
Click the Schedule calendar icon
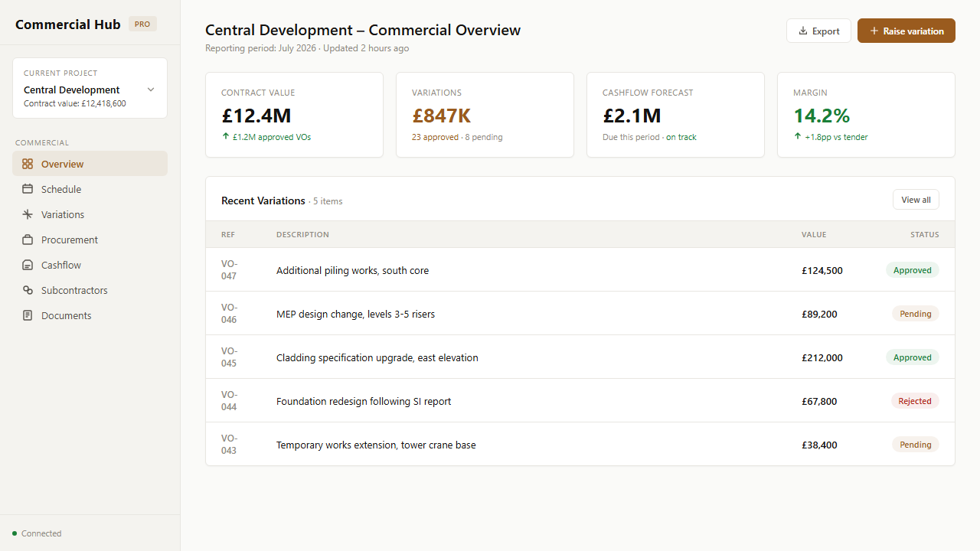[x=28, y=189]
